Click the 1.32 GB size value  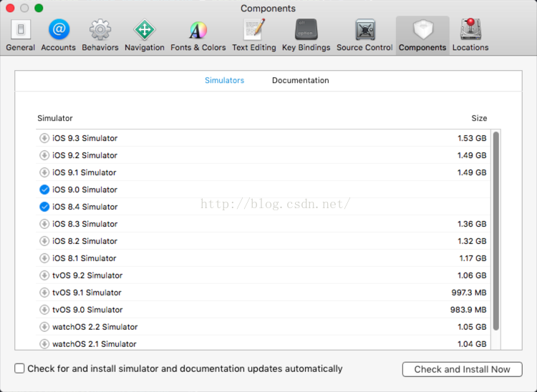[472, 241]
